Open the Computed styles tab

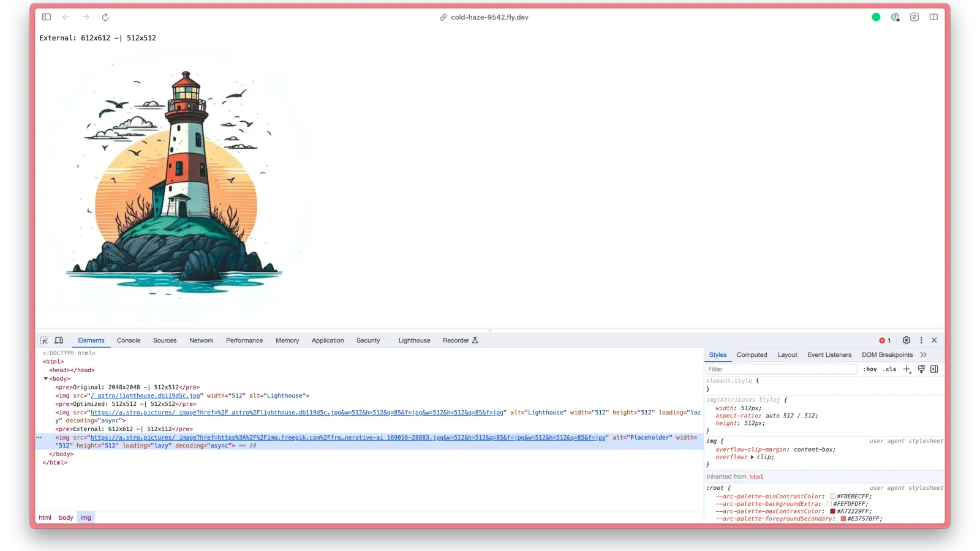click(x=752, y=355)
